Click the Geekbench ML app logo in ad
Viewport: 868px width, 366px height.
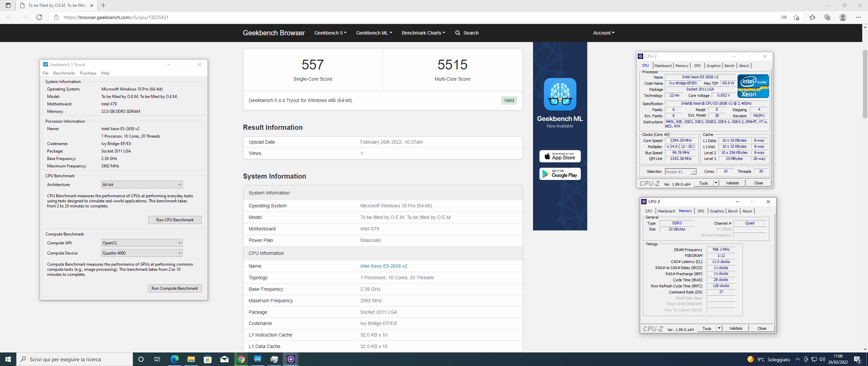click(560, 94)
